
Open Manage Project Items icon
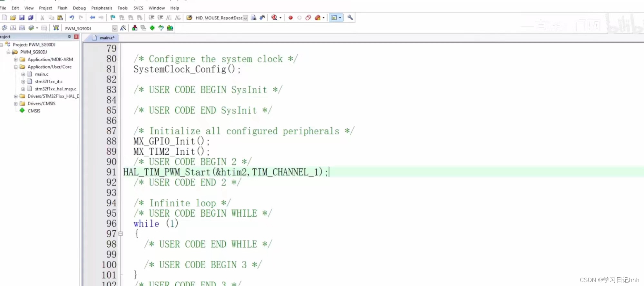pyautogui.click(x=135, y=28)
